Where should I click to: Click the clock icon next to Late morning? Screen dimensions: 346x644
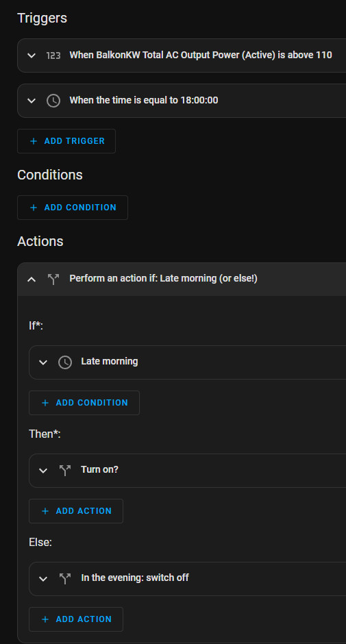click(x=65, y=362)
